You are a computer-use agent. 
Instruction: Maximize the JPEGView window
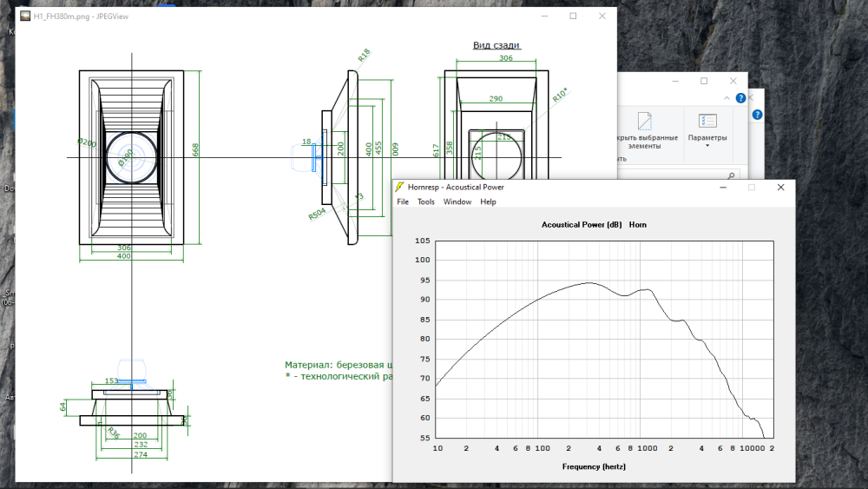tap(573, 16)
